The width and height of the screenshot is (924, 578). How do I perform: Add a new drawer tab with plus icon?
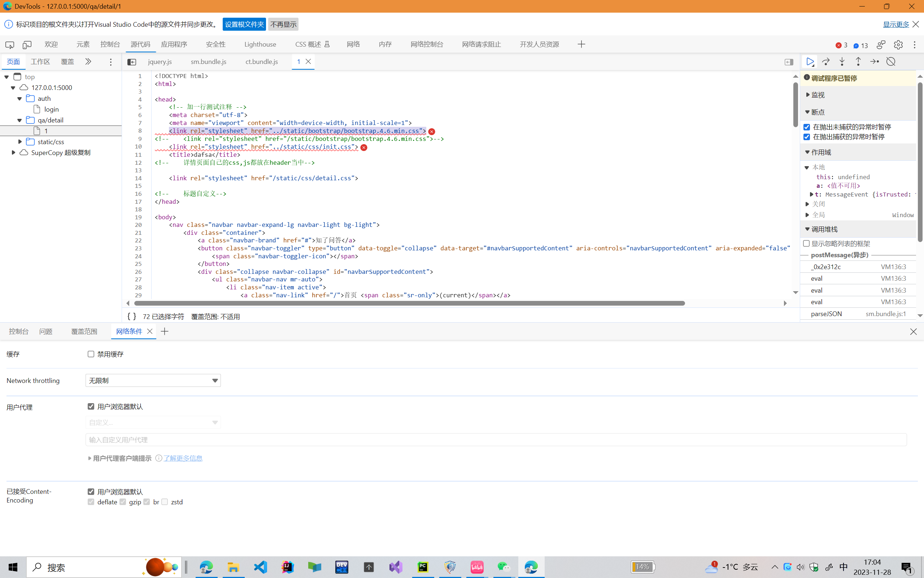coord(165,331)
